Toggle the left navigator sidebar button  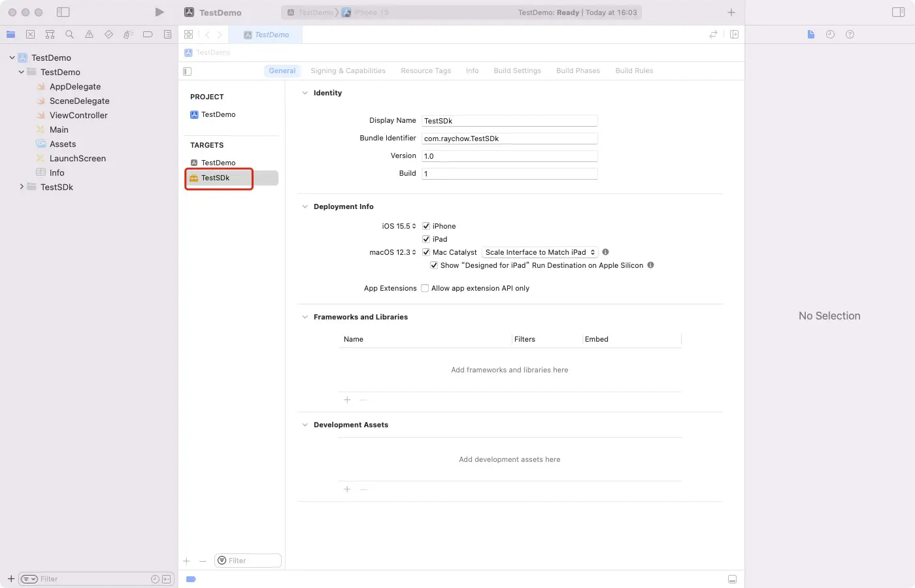tap(63, 12)
